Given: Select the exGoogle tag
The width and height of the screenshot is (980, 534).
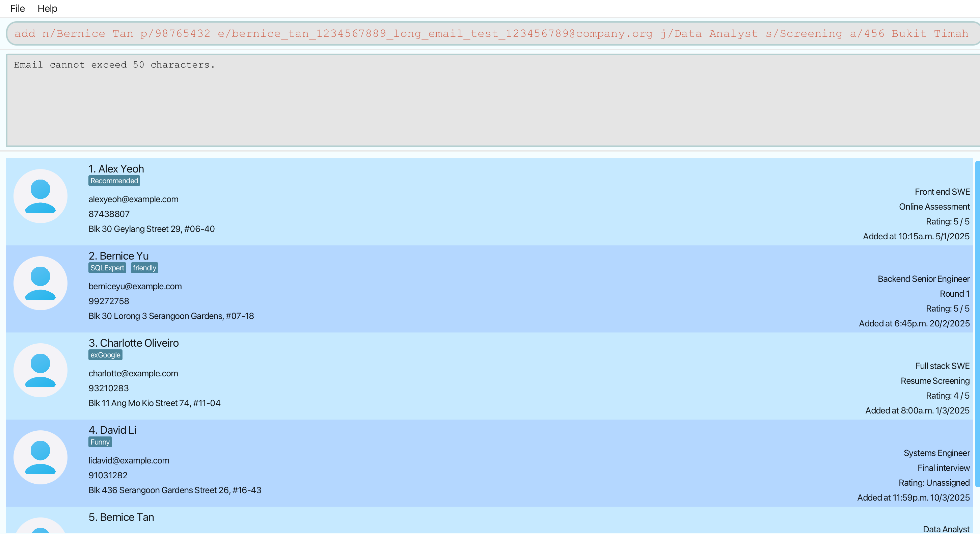Looking at the screenshot, I should pyautogui.click(x=105, y=355).
